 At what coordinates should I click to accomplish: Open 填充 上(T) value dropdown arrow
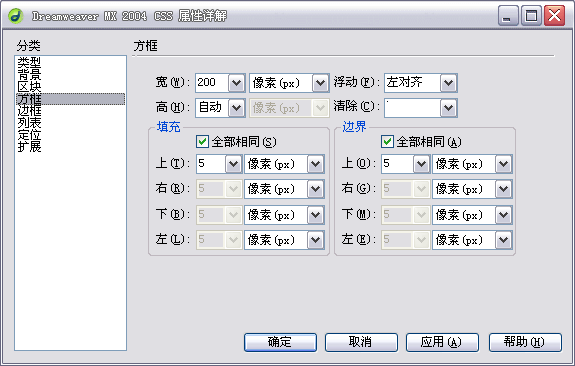pyautogui.click(x=233, y=164)
